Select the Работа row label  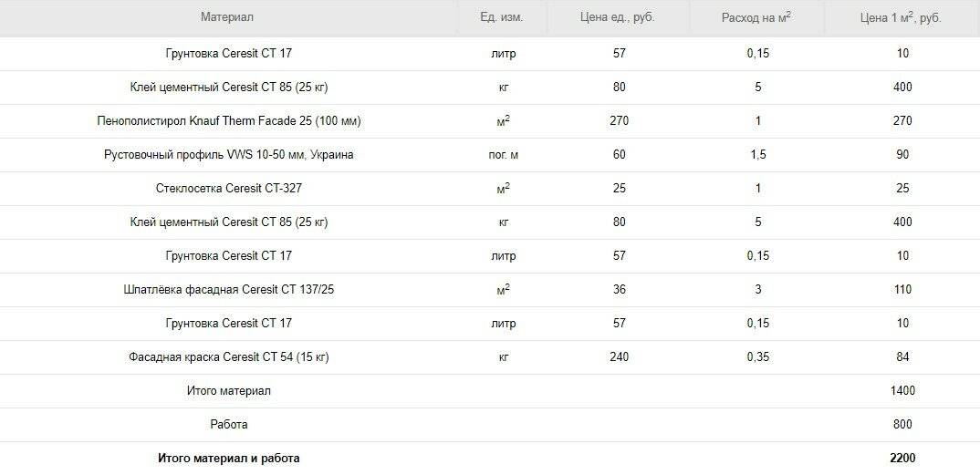point(228,425)
